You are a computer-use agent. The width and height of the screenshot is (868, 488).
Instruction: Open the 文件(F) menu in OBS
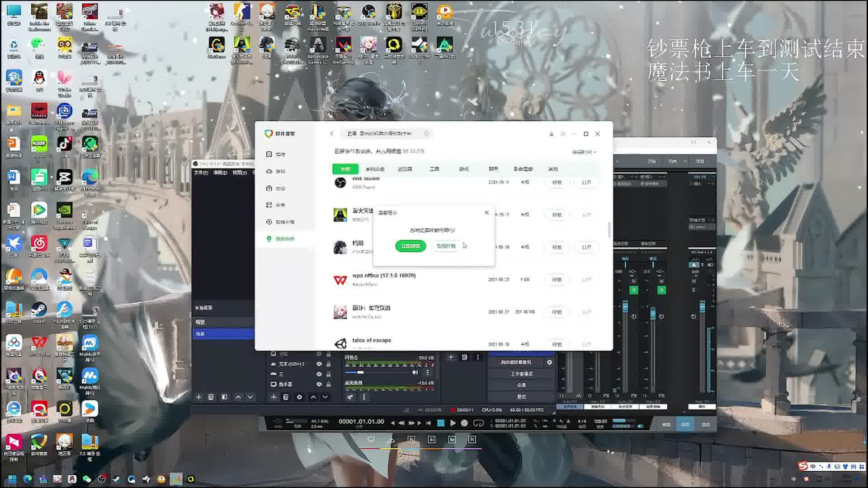pyautogui.click(x=200, y=173)
